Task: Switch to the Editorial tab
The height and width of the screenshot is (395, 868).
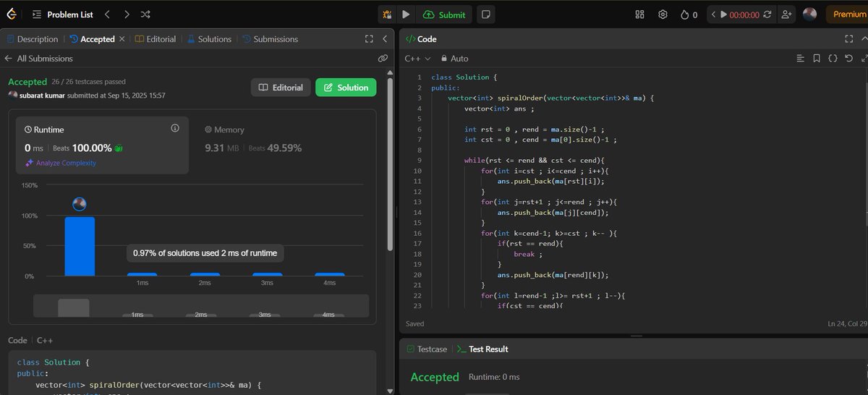Action: [156, 39]
